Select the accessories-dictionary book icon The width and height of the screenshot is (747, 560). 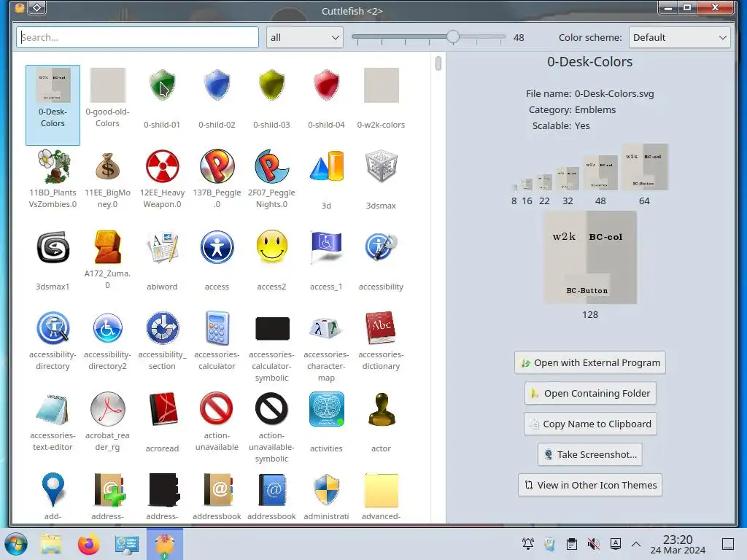(381, 328)
